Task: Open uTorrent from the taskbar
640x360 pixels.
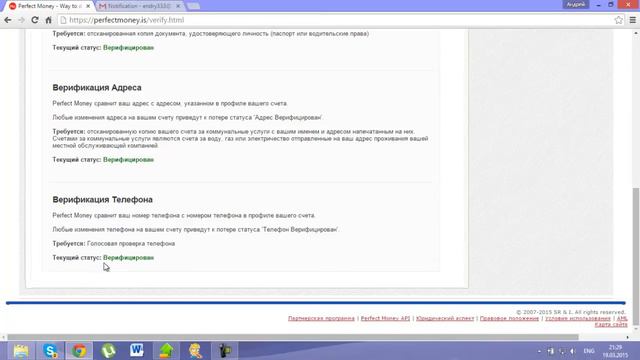Action: click(109, 351)
